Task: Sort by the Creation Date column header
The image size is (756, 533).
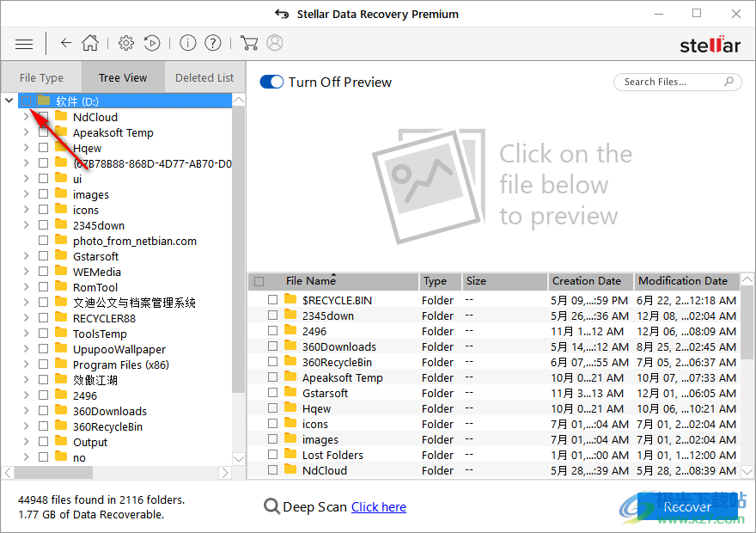Action: click(x=591, y=281)
